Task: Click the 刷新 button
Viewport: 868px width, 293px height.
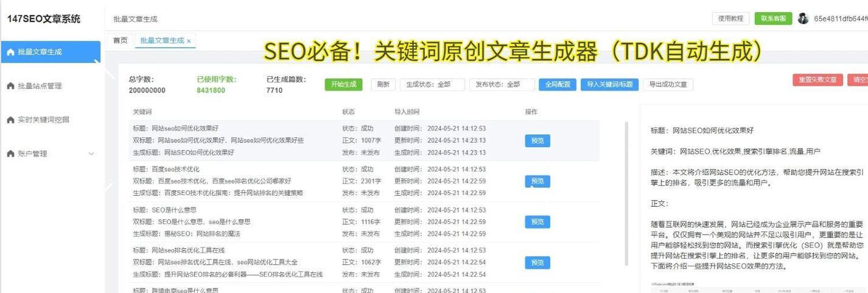Action: (x=383, y=84)
